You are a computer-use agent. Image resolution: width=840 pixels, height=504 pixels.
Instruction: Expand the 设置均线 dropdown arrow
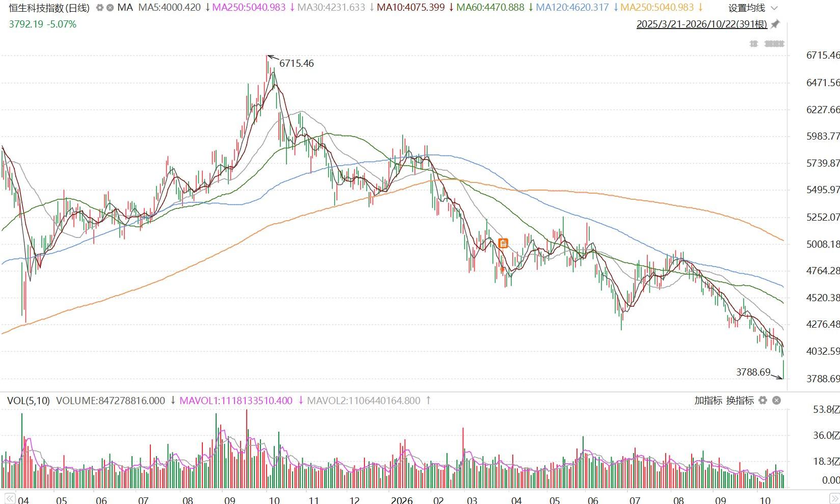pos(775,8)
